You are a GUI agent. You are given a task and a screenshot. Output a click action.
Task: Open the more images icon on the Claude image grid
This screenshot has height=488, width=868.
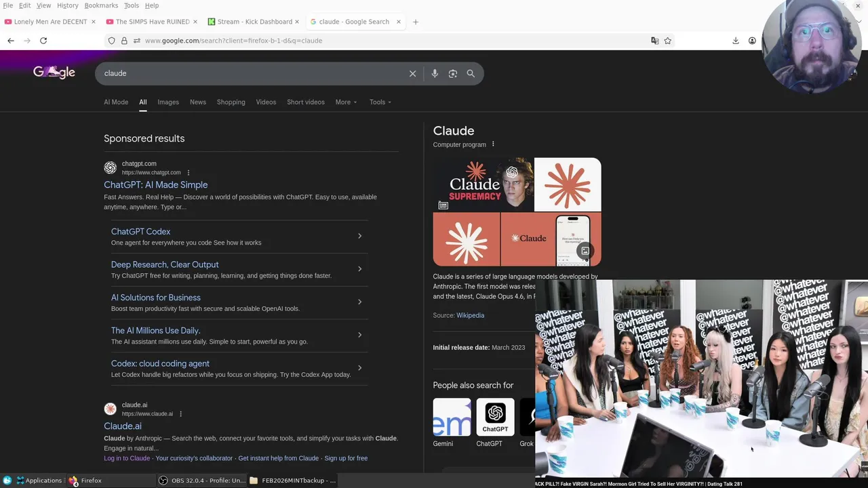[585, 251]
